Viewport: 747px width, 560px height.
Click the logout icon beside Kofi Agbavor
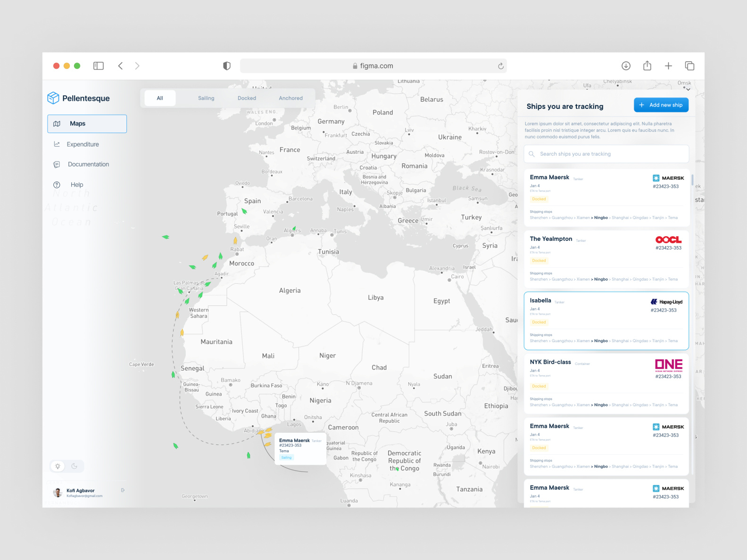tap(123, 490)
